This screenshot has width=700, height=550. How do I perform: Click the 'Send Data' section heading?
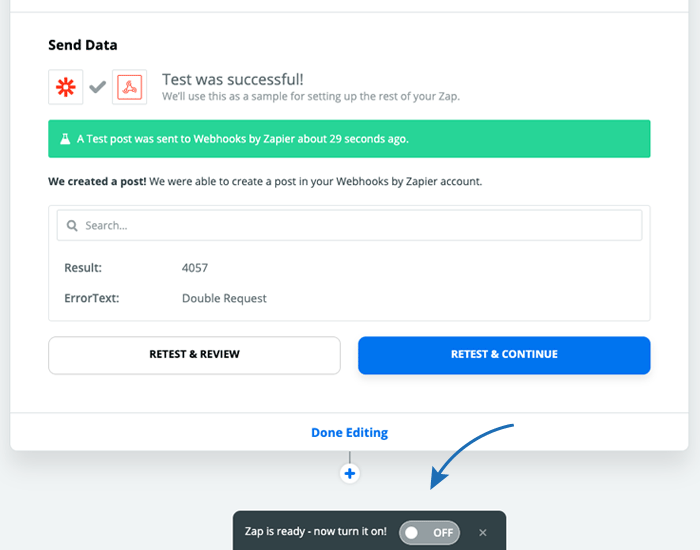[x=83, y=45]
